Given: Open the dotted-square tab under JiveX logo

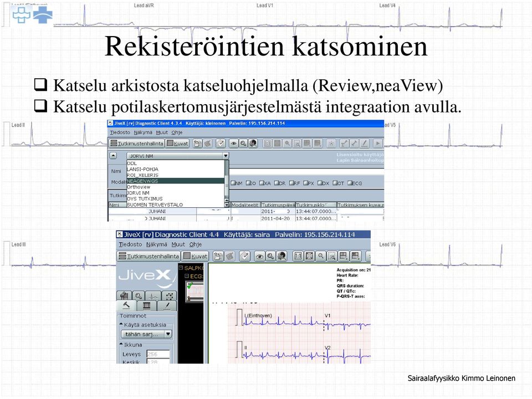Looking at the screenshot, I should click(170, 296).
